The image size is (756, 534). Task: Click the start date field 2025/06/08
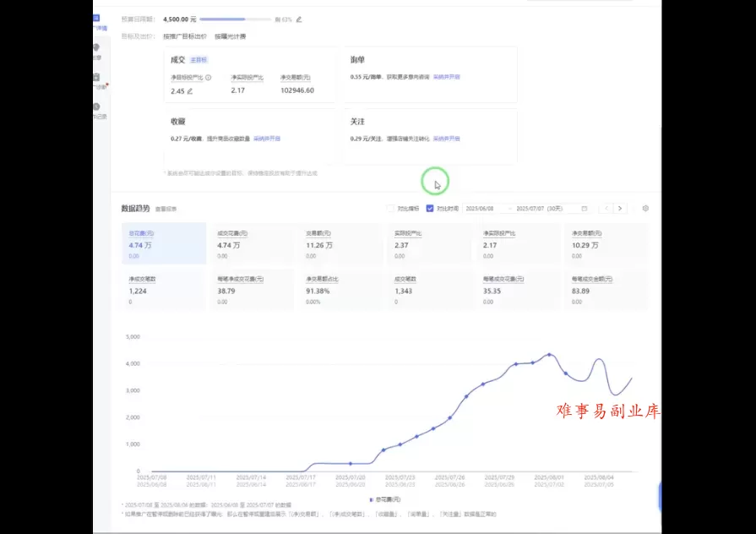[480, 209]
